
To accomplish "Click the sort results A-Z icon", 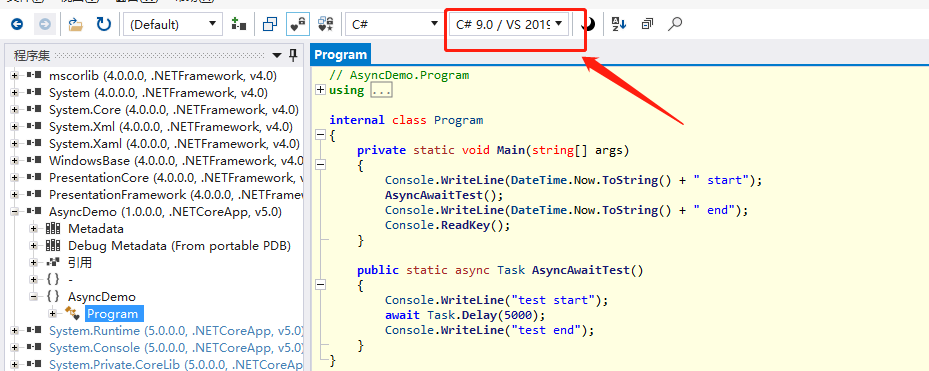I will [x=619, y=24].
